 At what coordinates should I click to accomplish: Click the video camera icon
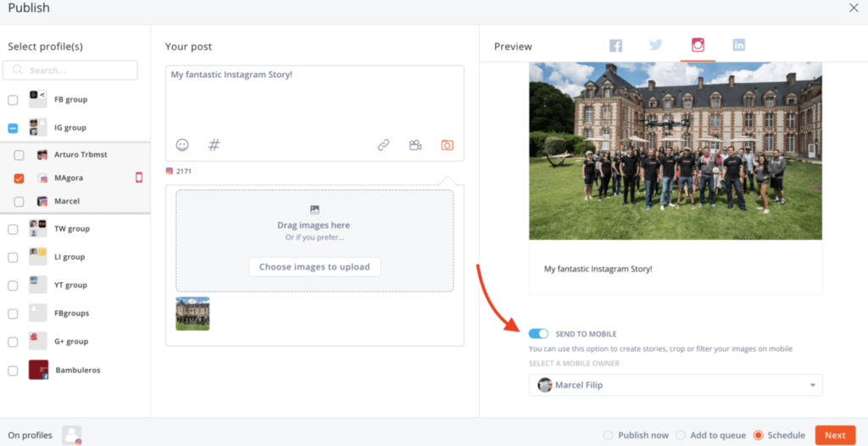click(415, 145)
